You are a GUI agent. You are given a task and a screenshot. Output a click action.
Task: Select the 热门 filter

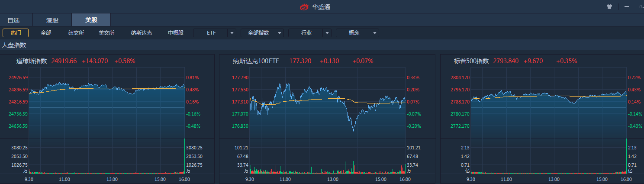pyautogui.click(x=16, y=33)
